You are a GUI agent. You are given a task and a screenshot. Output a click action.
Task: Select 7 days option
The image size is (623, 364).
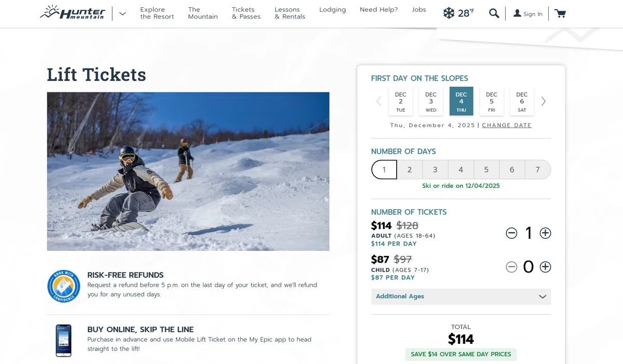point(538,170)
